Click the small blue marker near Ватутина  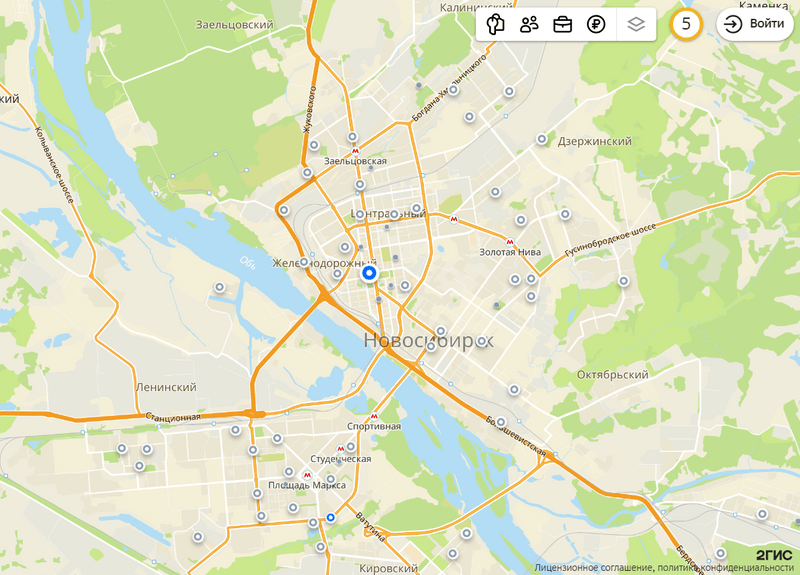(x=331, y=517)
